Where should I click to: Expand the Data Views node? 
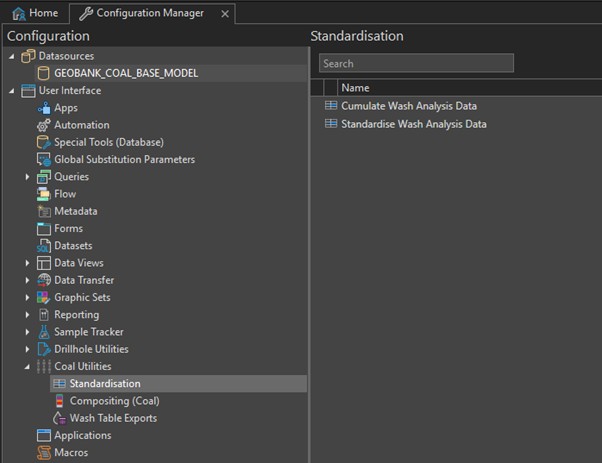pyautogui.click(x=28, y=263)
